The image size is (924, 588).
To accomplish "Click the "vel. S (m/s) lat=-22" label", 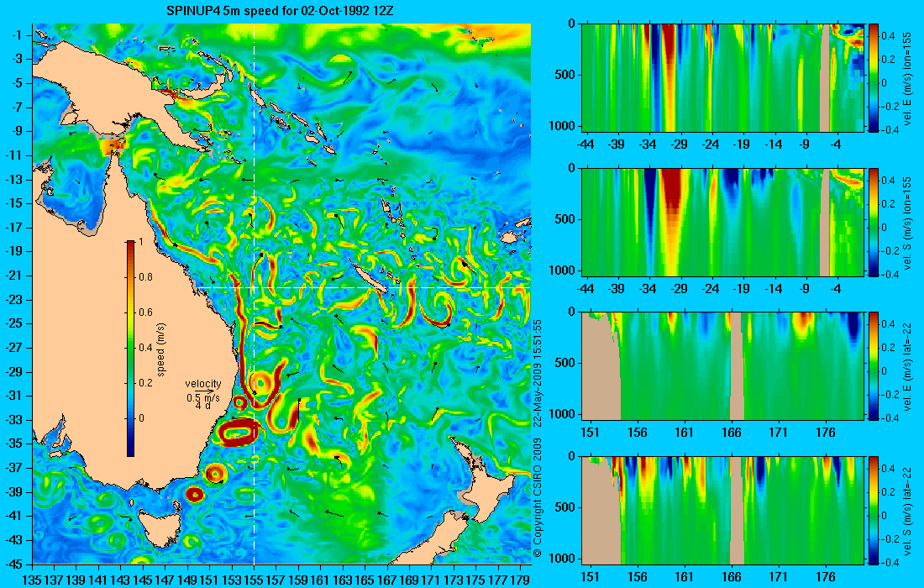I will click(908, 510).
